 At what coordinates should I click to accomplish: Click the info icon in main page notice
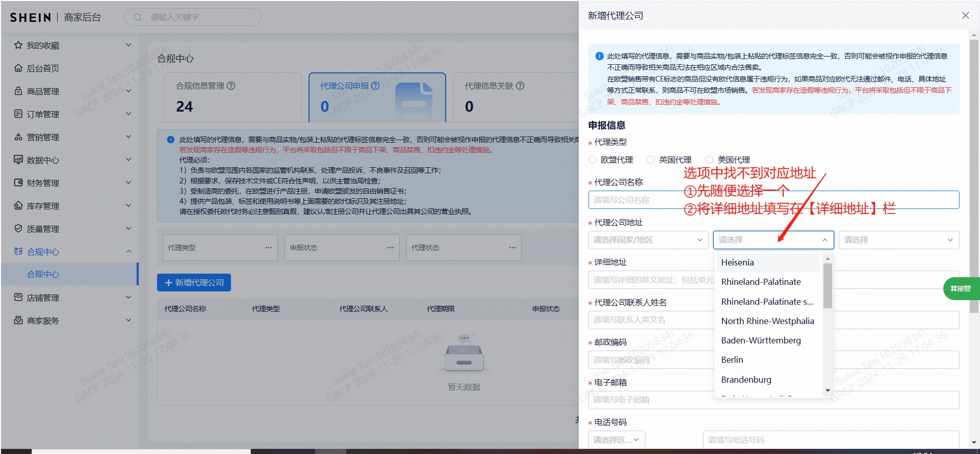tap(171, 140)
